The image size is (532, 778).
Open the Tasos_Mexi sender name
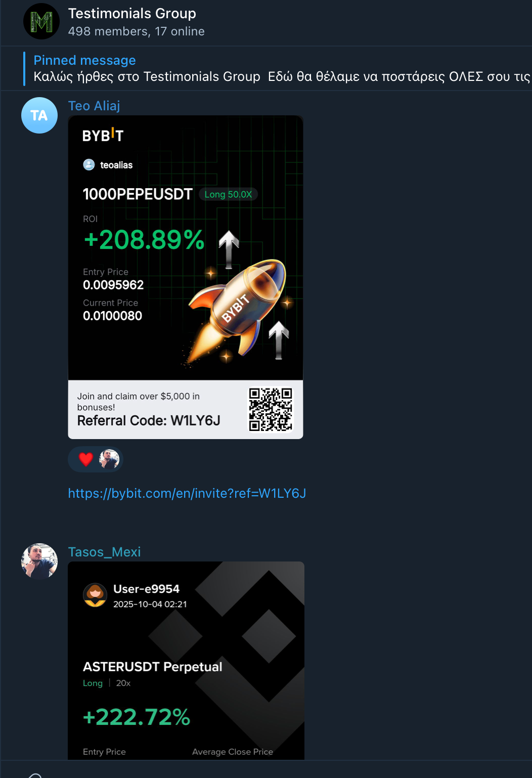105,552
